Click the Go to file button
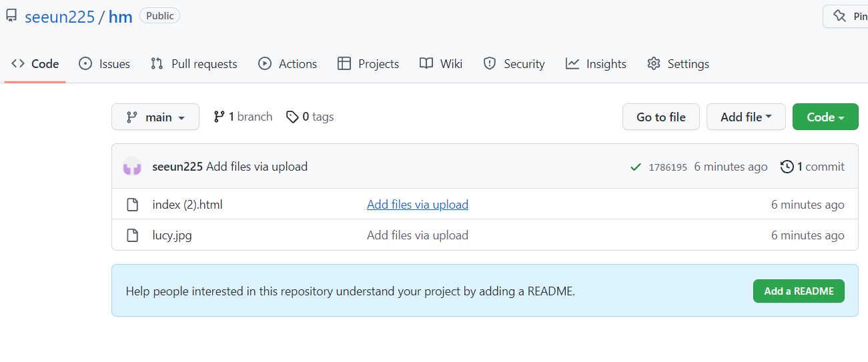868x362 pixels. tap(661, 117)
